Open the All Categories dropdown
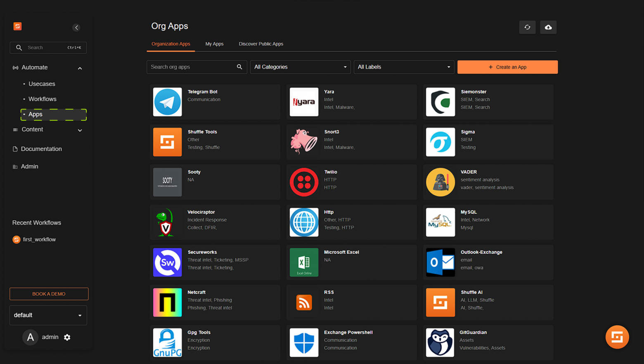This screenshot has height=364, width=644. [300, 67]
